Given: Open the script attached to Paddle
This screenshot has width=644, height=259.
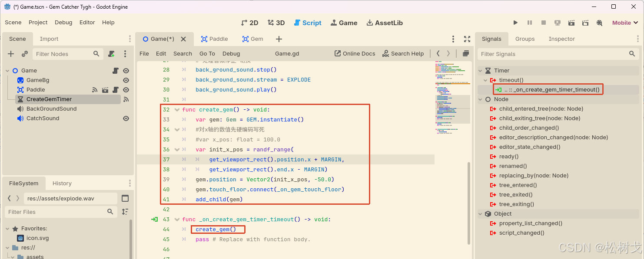Looking at the screenshot, I should tap(116, 90).
